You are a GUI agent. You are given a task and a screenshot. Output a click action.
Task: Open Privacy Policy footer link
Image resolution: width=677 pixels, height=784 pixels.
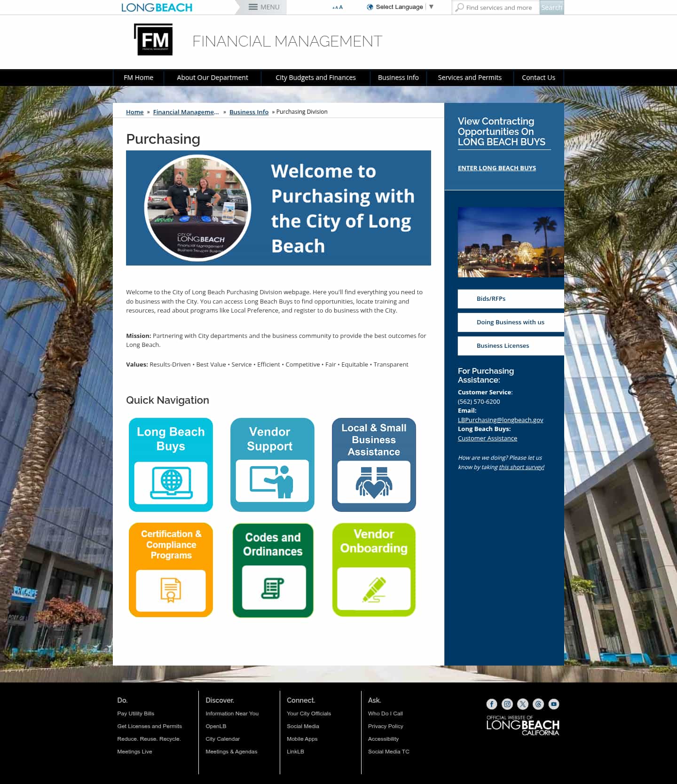click(x=386, y=726)
